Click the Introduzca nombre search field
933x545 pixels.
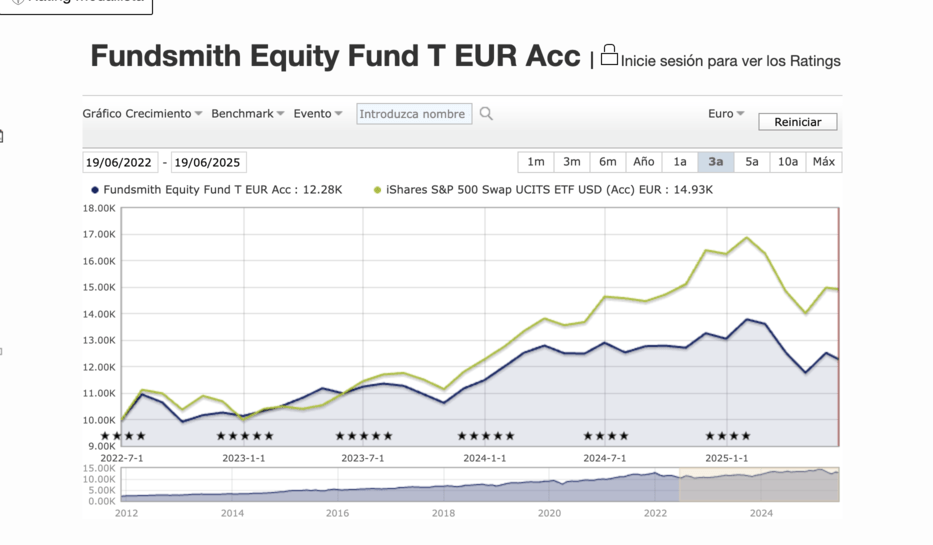(x=414, y=114)
